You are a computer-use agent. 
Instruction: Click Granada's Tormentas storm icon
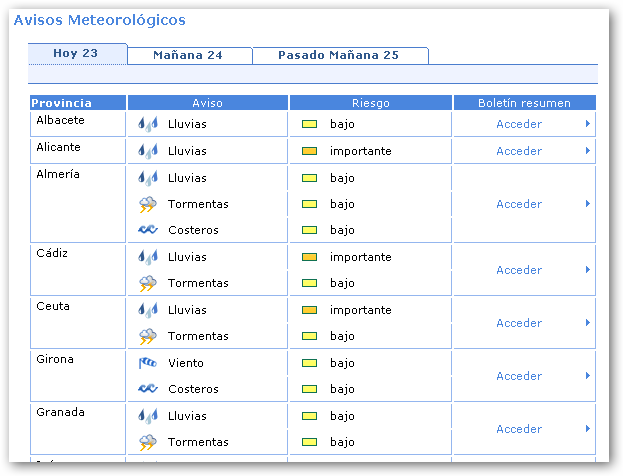[x=148, y=442]
